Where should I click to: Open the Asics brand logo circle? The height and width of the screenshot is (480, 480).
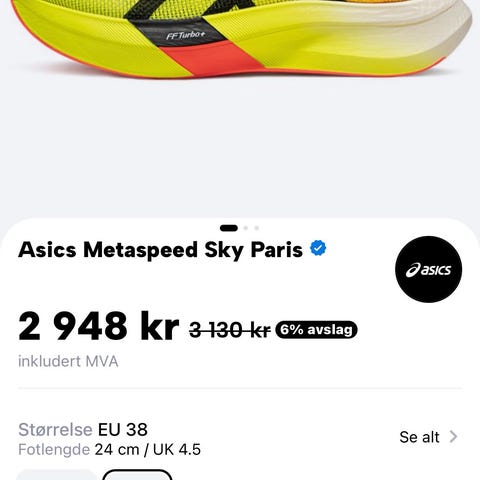coord(428,269)
